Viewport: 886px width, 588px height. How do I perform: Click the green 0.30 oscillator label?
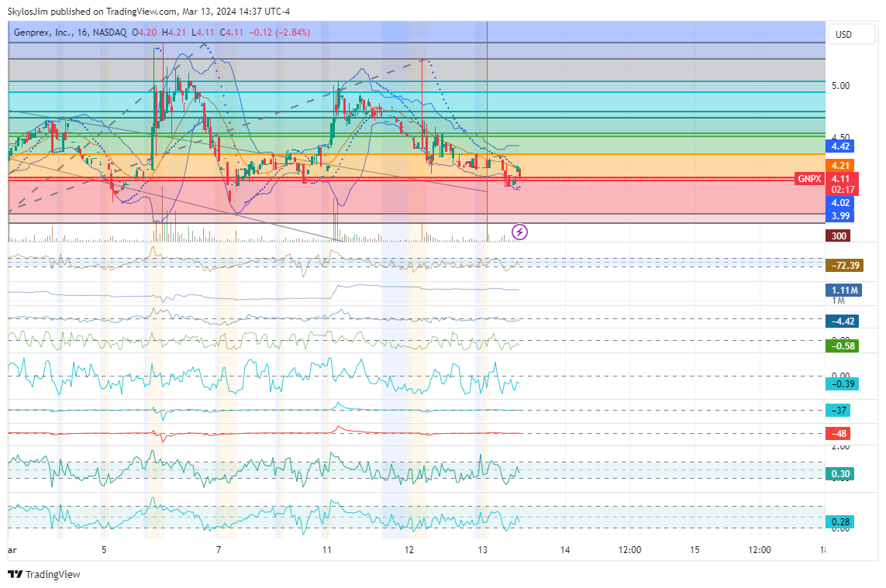pyautogui.click(x=841, y=474)
